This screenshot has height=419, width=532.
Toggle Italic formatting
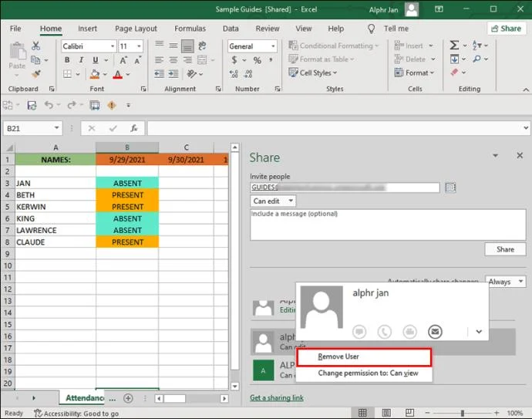pyautogui.click(x=81, y=60)
